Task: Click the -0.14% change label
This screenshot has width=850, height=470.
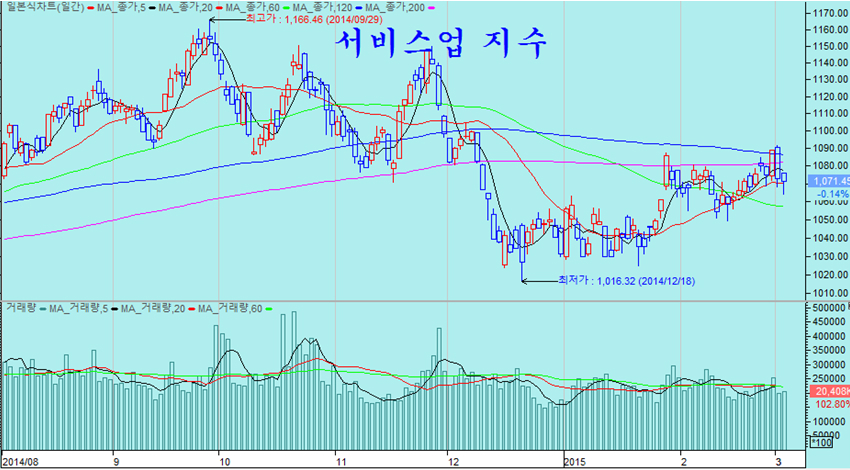Action: (828, 193)
